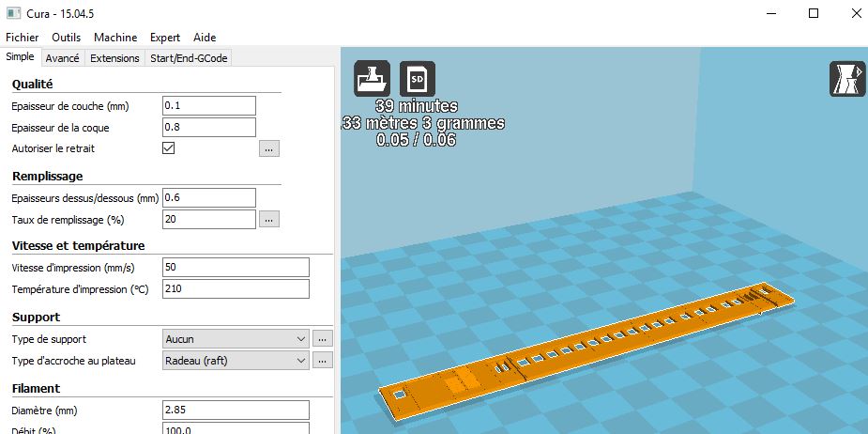The image size is (868, 434).
Task: Expand the Type d'accroche au plateau dropdown
Action: coord(236,361)
